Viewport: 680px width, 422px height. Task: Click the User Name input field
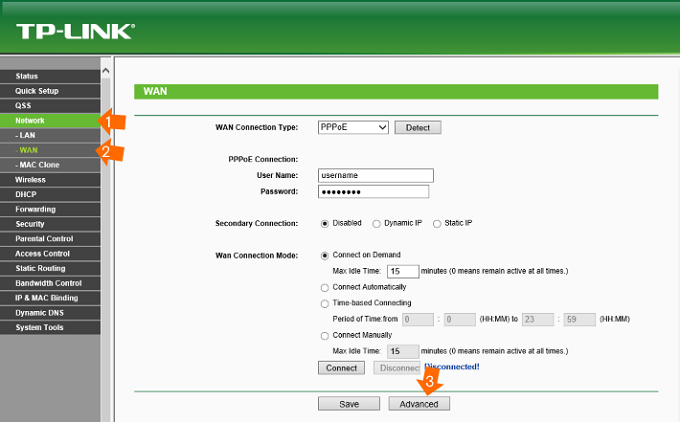[373, 175]
